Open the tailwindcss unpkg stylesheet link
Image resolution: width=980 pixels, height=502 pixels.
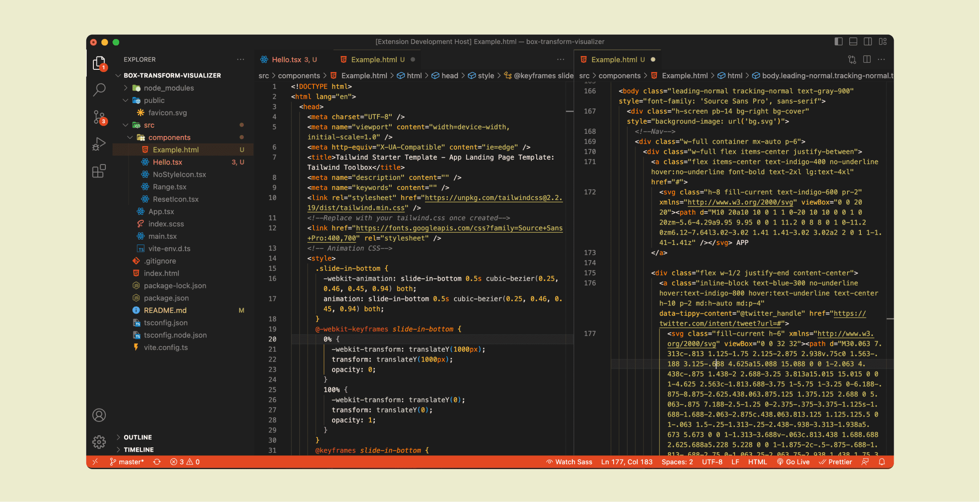(494, 198)
